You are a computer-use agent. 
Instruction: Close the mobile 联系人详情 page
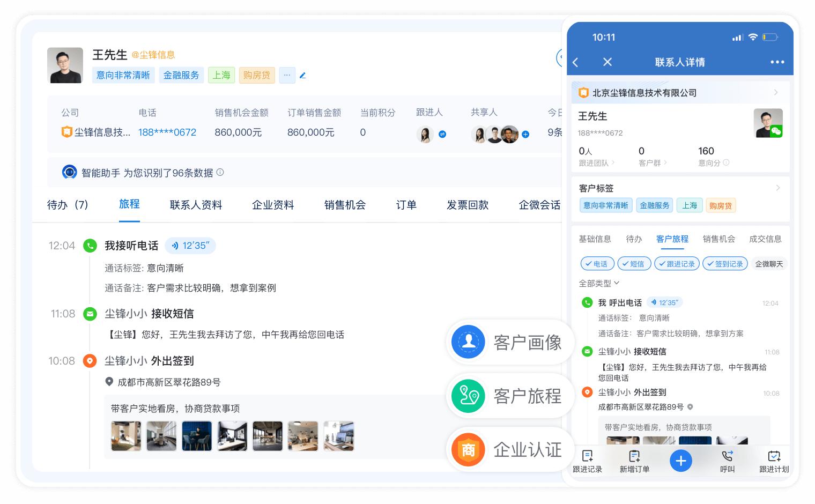coord(607,62)
